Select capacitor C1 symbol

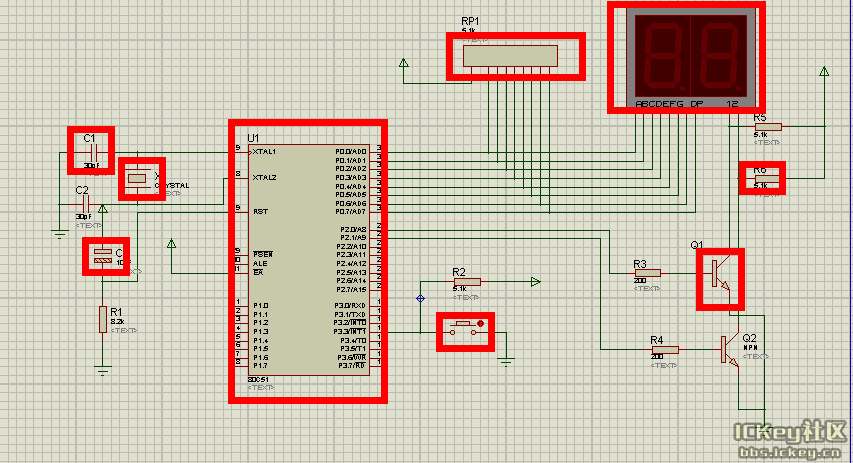coord(93,152)
